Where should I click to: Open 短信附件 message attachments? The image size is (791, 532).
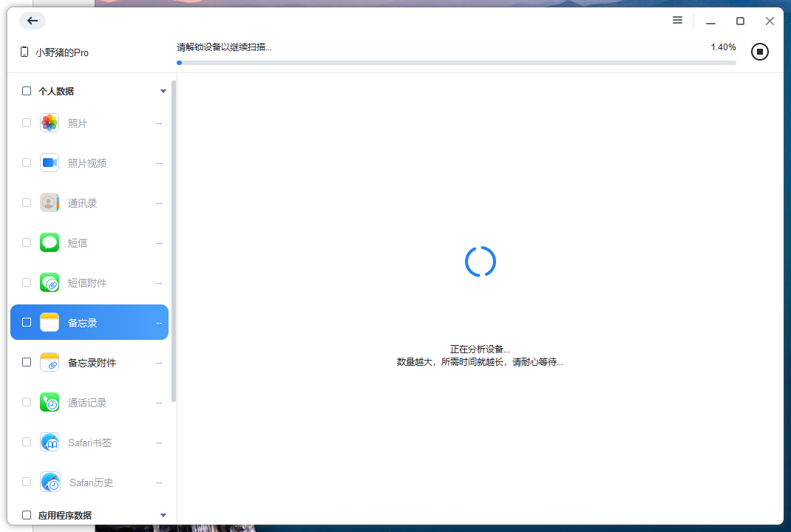(x=49, y=282)
